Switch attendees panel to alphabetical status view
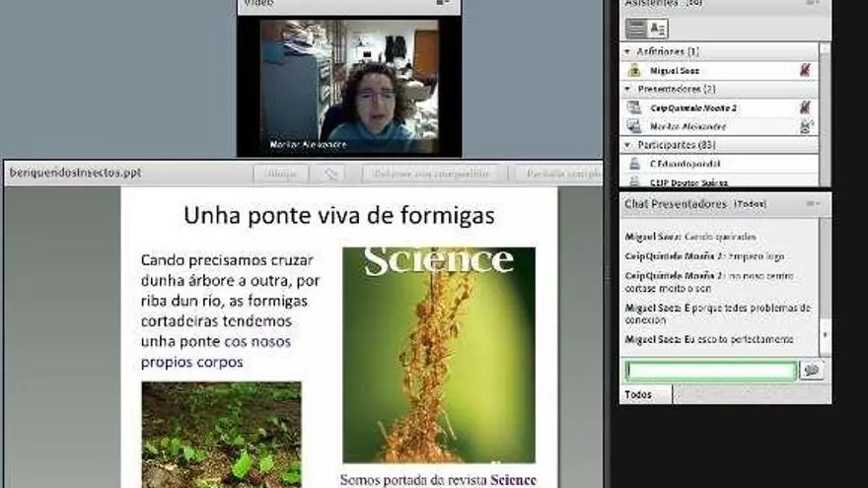Screen dimensions: 868x488 658,29
